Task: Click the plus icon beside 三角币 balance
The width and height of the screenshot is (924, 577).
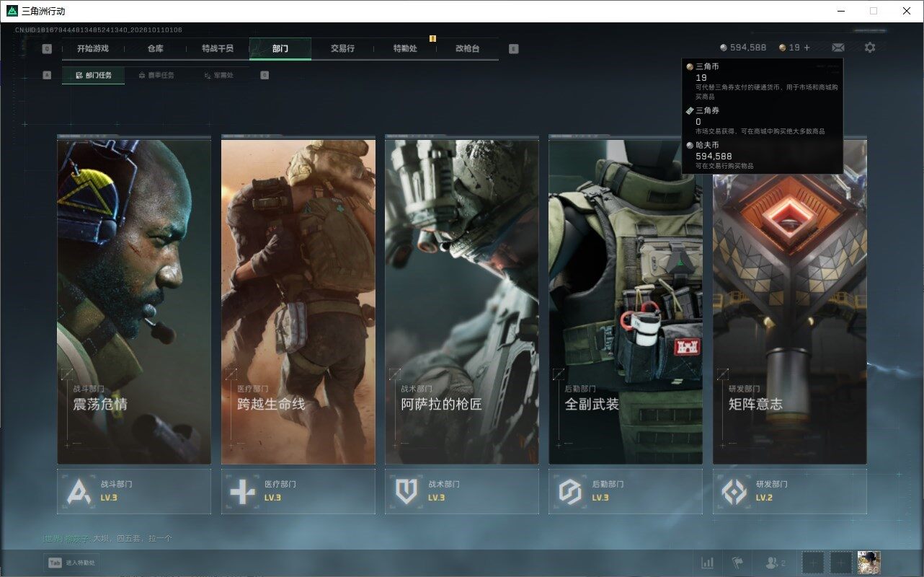Action: click(807, 48)
